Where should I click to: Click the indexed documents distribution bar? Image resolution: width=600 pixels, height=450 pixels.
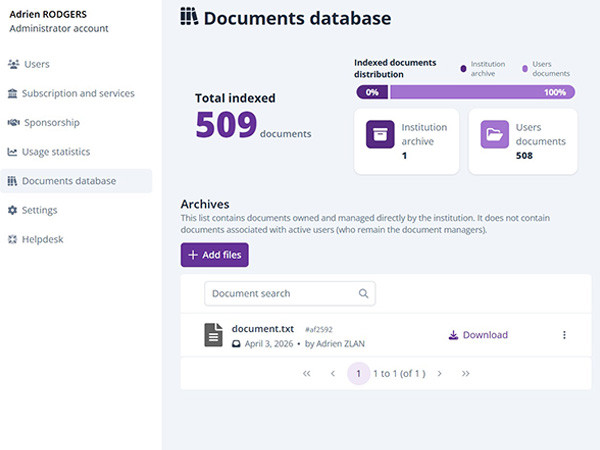click(x=466, y=92)
